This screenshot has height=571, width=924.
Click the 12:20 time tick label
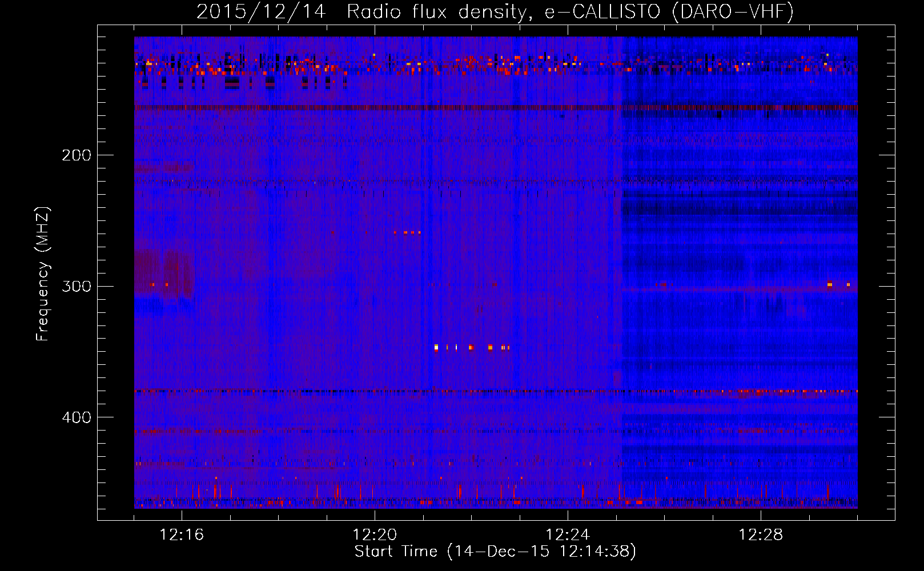375,535
